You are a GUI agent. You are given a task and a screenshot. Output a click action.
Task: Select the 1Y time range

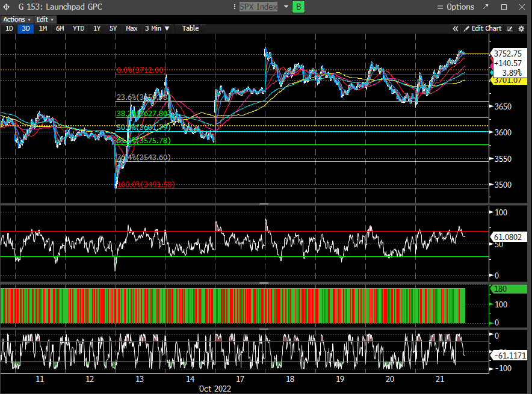coord(97,28)
